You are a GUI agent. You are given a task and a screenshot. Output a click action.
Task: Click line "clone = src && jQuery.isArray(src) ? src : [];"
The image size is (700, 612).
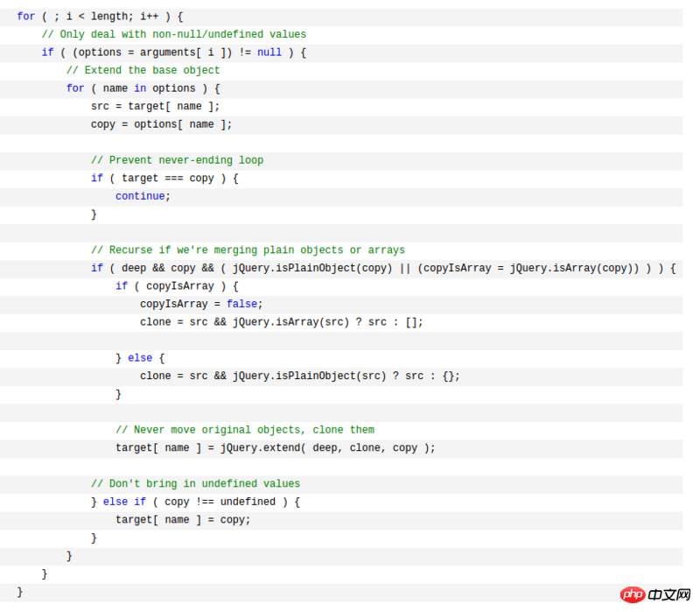[281, 322]
